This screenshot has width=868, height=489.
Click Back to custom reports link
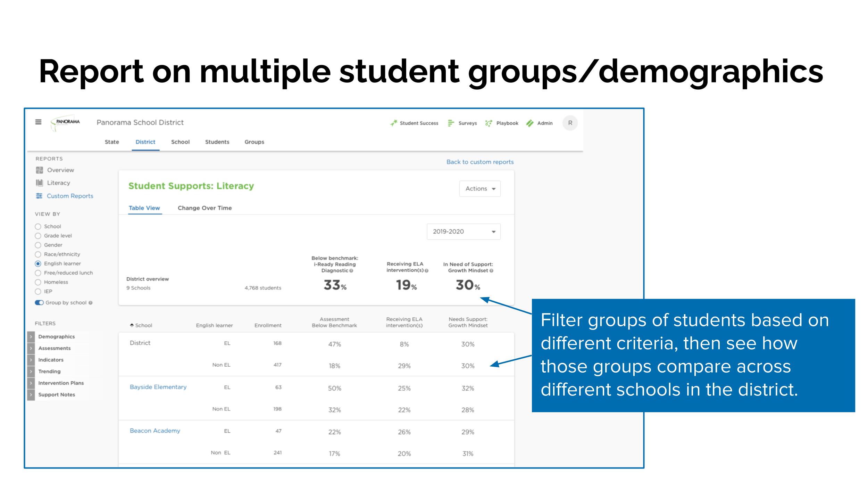[480, 162]
